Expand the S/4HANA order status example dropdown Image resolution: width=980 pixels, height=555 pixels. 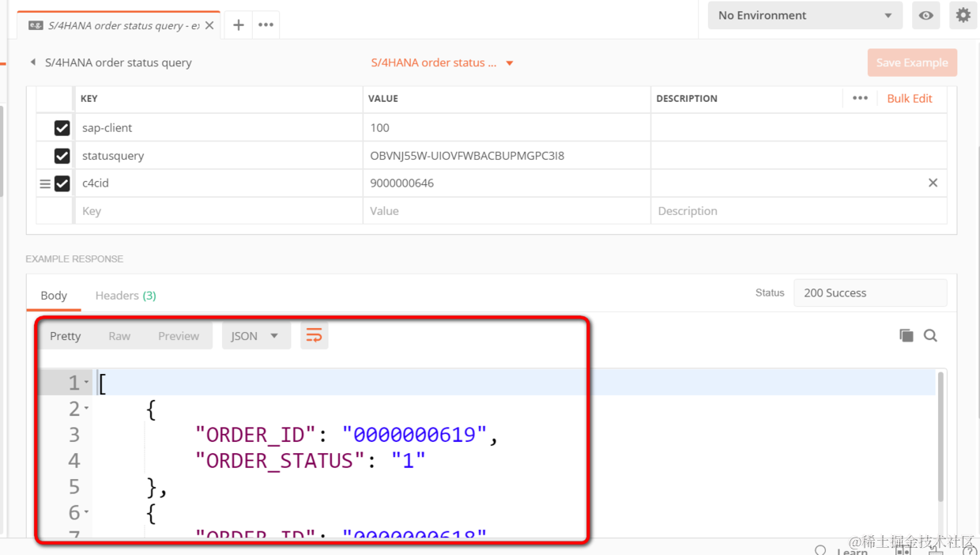[510, 63]
